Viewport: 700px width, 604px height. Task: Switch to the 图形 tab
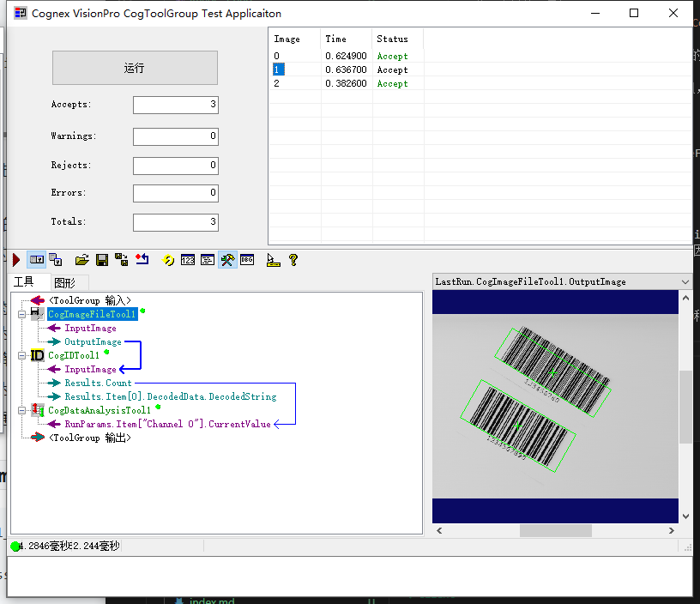click(x=64, y=282)
